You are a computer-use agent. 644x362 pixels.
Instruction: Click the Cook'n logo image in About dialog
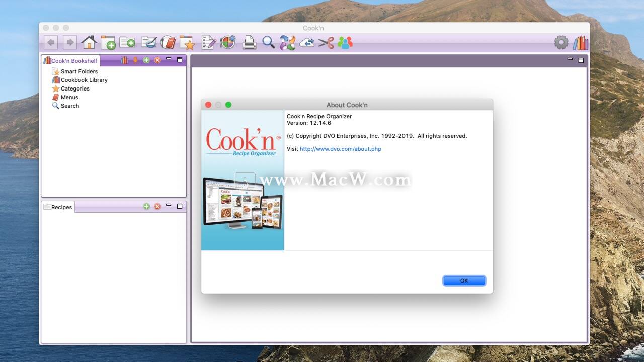(243, 180)
